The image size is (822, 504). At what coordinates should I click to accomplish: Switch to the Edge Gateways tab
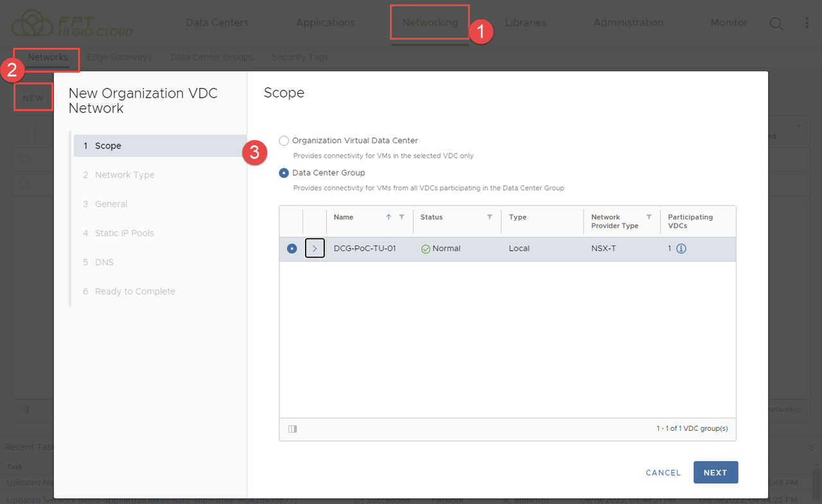pyautogui.click(x=119, y=57)
